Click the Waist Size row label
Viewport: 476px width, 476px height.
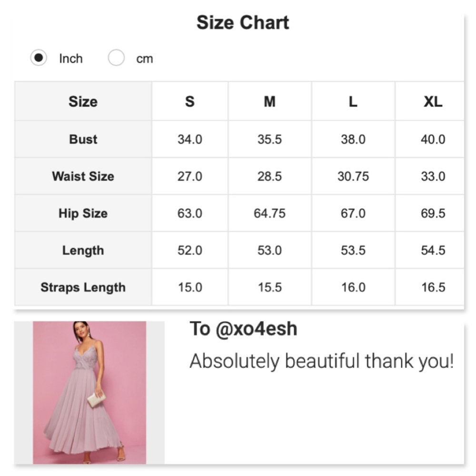point(83,177)
